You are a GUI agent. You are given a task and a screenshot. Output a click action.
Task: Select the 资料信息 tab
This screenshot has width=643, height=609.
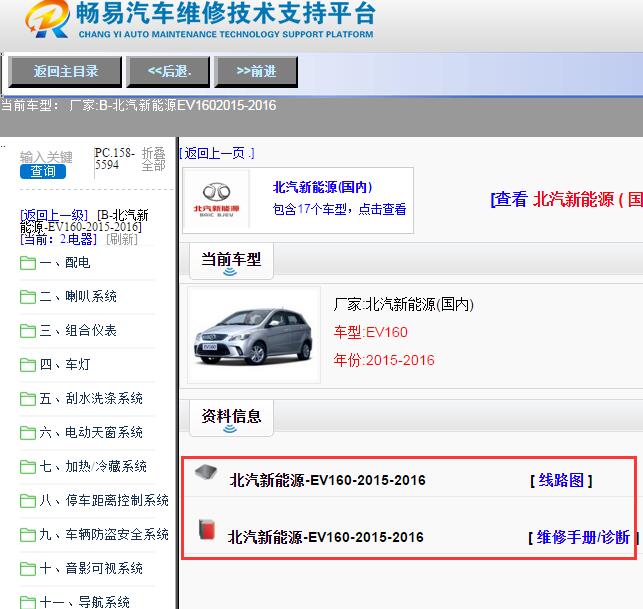point(231,418)
